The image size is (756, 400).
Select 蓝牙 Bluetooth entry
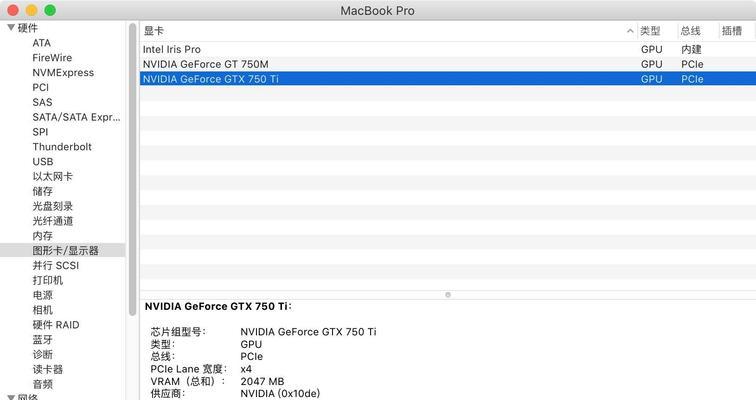(x=42, y=340)
